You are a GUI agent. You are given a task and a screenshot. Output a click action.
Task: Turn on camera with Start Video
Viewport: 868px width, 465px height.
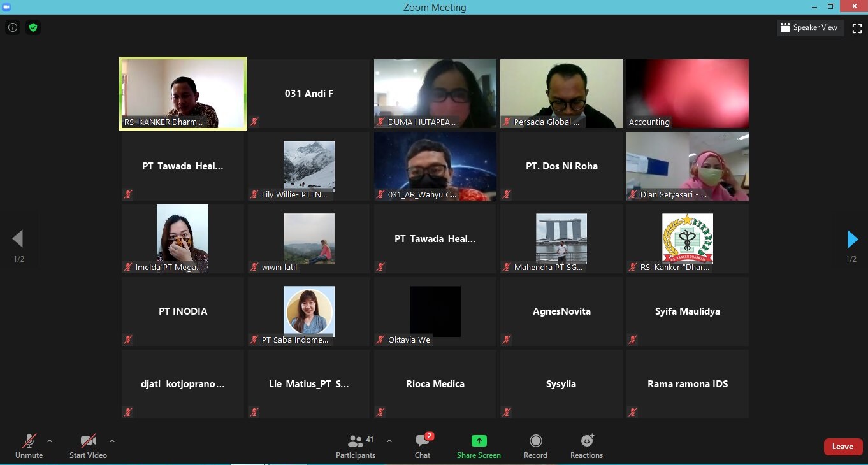pos(88,446)
